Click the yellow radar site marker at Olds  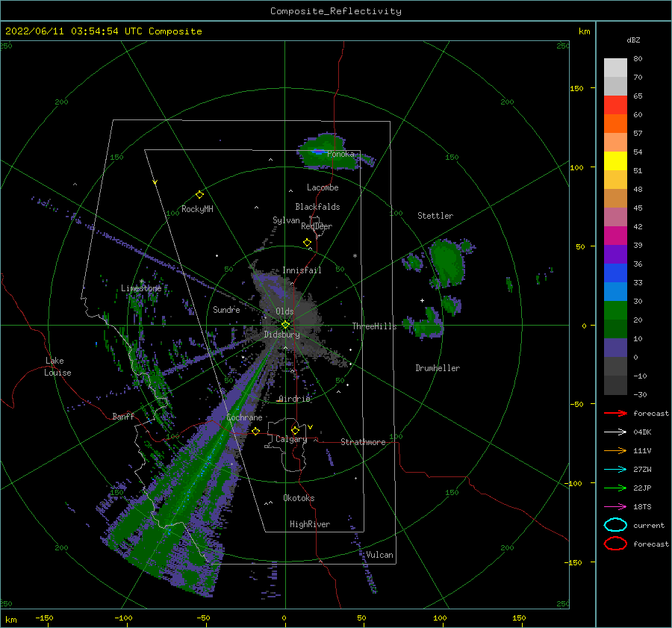[285, 325]
